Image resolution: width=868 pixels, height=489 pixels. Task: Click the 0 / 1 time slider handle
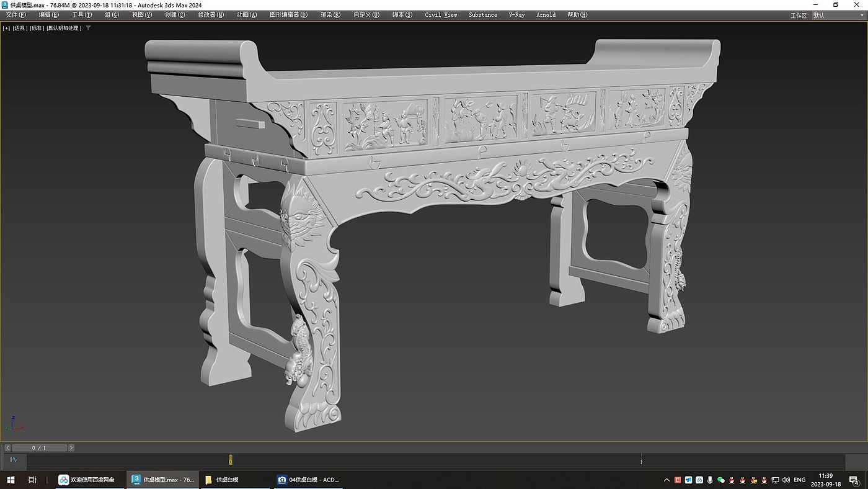click(x=38, y=447)
